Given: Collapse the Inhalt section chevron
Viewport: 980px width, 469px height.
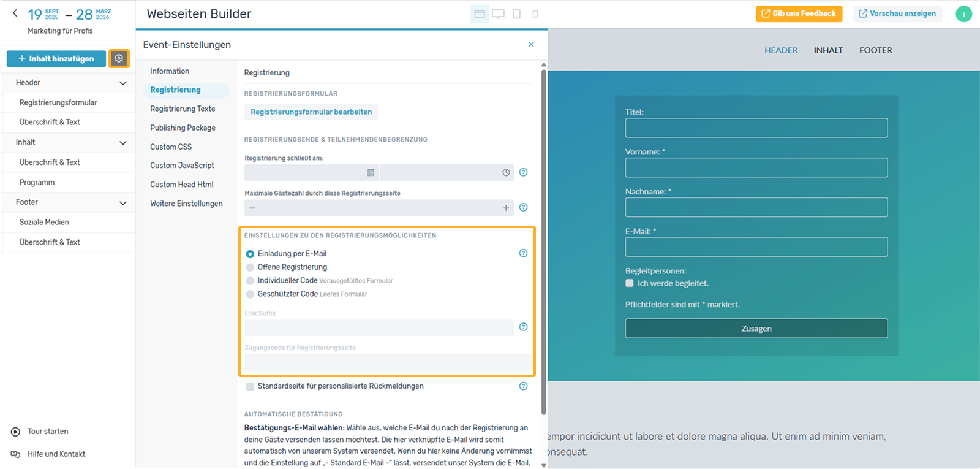Looking at the screenshot, I should coord(123,143).
